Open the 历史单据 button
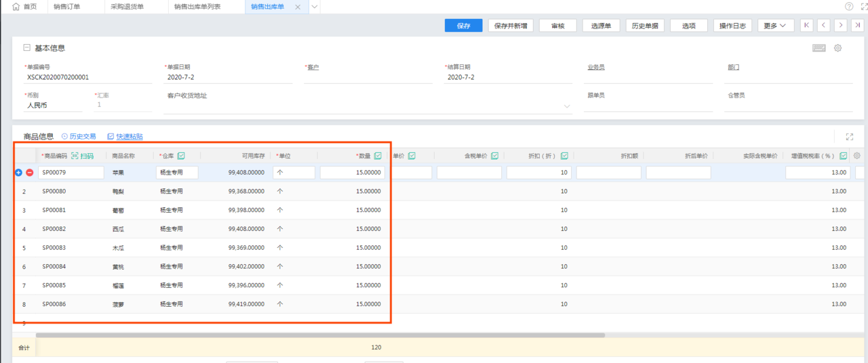The width and height of the screenshot is (868, 363). point(645,26)
